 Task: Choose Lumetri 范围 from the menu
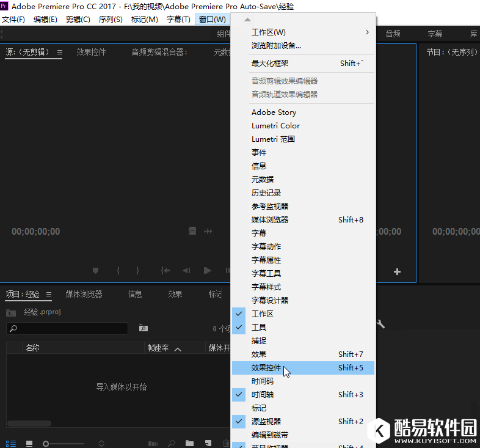[303, 139]
